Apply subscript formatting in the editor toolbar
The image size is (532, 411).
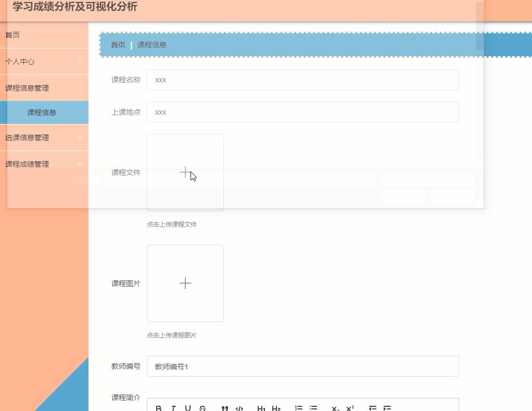coord(335,408)
